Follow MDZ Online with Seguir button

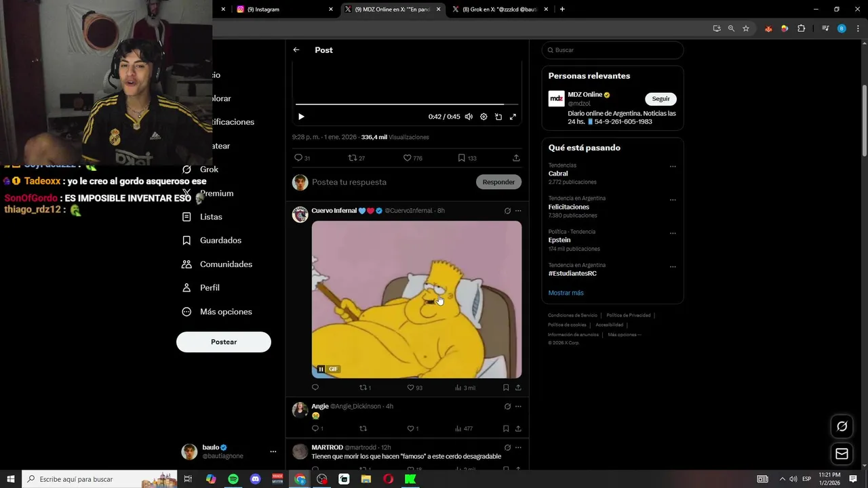tap(660, 99)
